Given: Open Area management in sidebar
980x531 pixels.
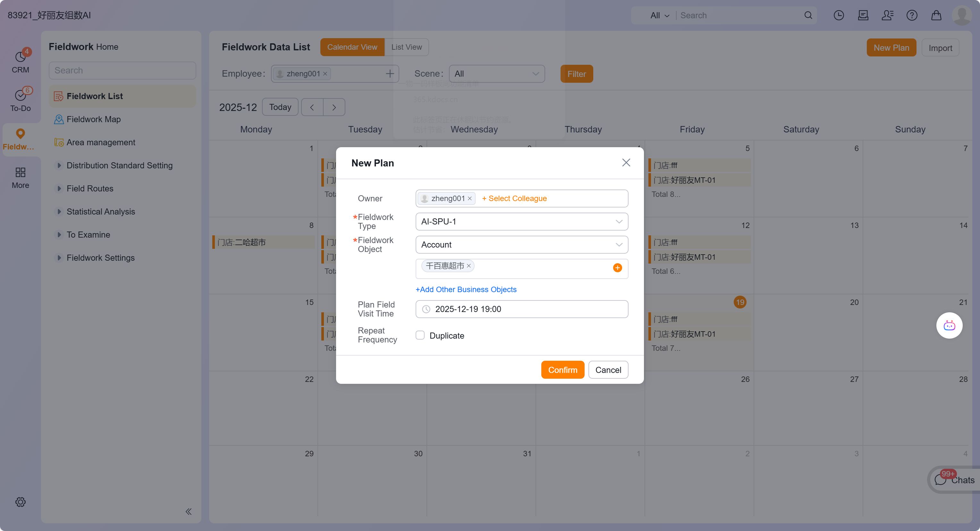Looking at the screenshot, I should click(122, 142).
